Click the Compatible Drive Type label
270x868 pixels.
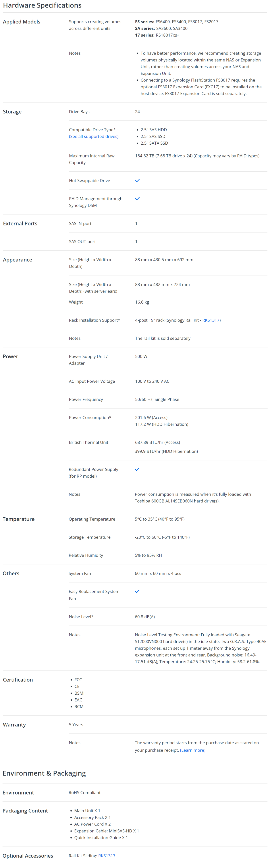(92, 130)
